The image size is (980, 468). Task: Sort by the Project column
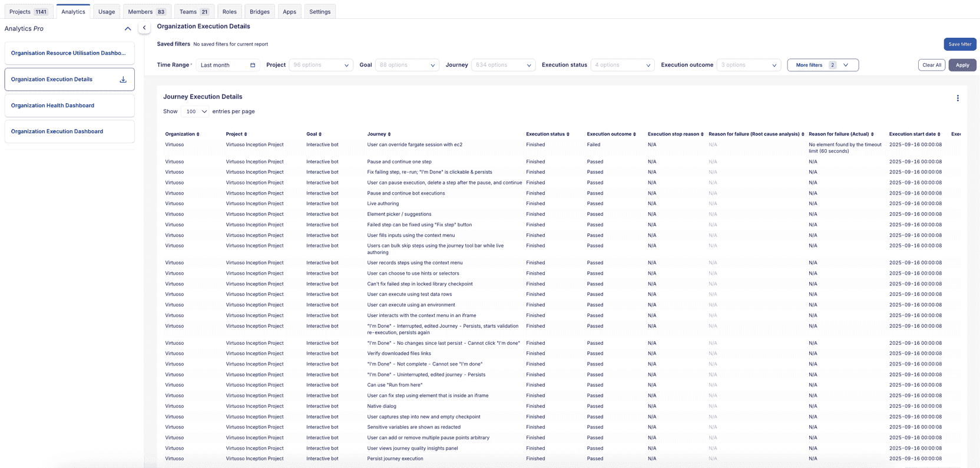pos(236,134)
